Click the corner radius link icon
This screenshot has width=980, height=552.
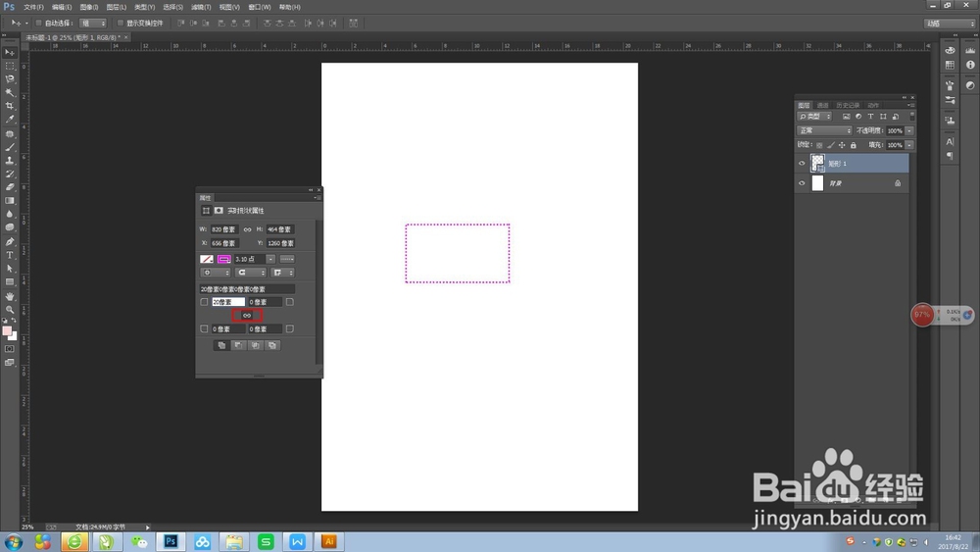click(x=247, y=315)
